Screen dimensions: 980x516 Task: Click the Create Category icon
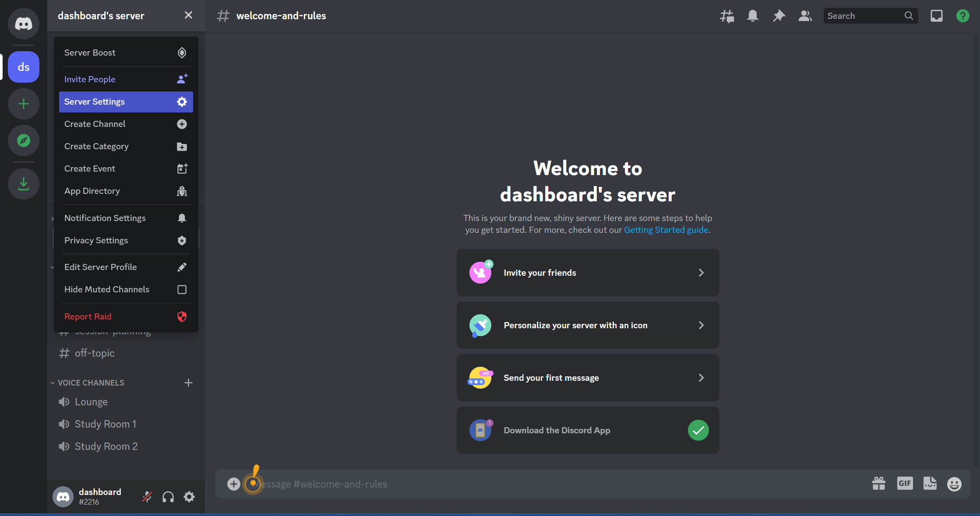[x=181, y=146]
